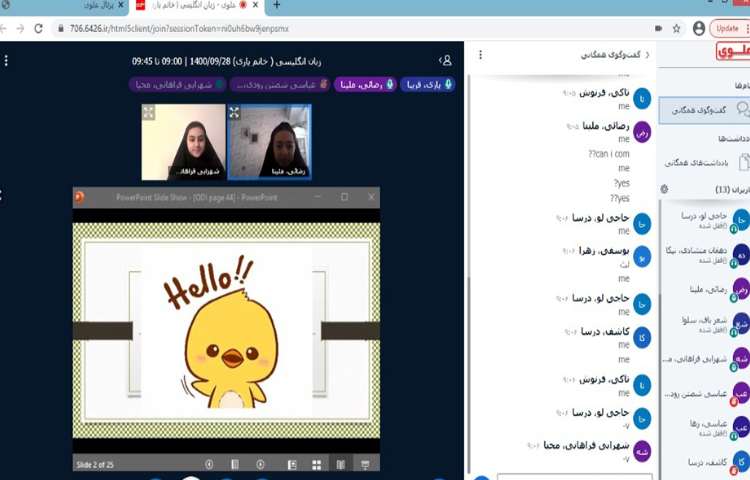
Task: Expand the fullscreen icon on شهرابی فراهانی webcam
Action: pos(149,113)
